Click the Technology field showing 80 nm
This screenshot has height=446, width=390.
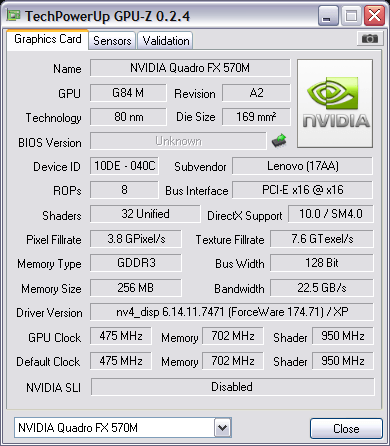[128, 117]
